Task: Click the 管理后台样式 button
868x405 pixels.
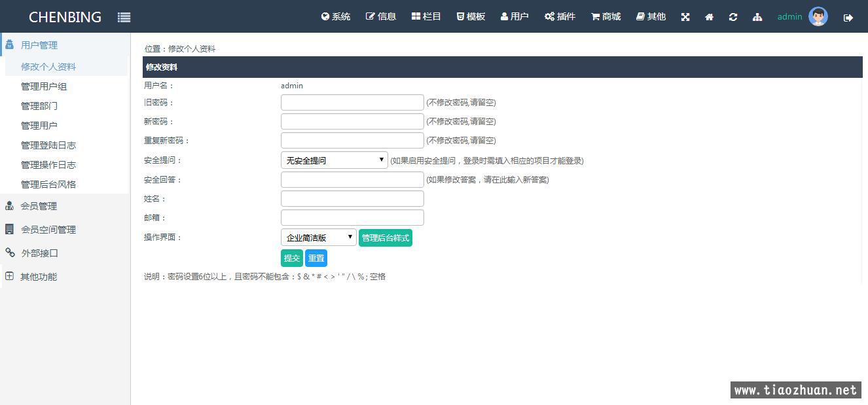Action: tap(386, 238)
